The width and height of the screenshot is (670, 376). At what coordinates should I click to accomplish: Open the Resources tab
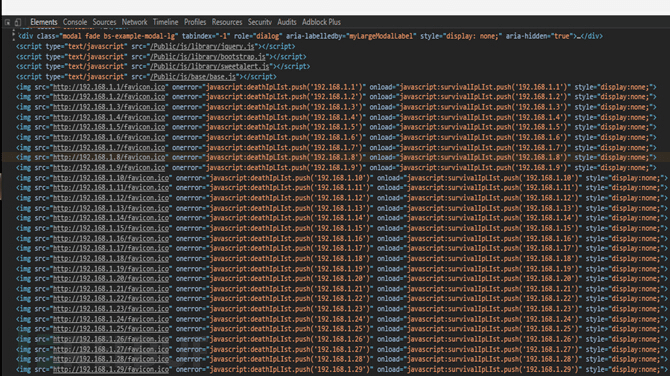[227, 22]
